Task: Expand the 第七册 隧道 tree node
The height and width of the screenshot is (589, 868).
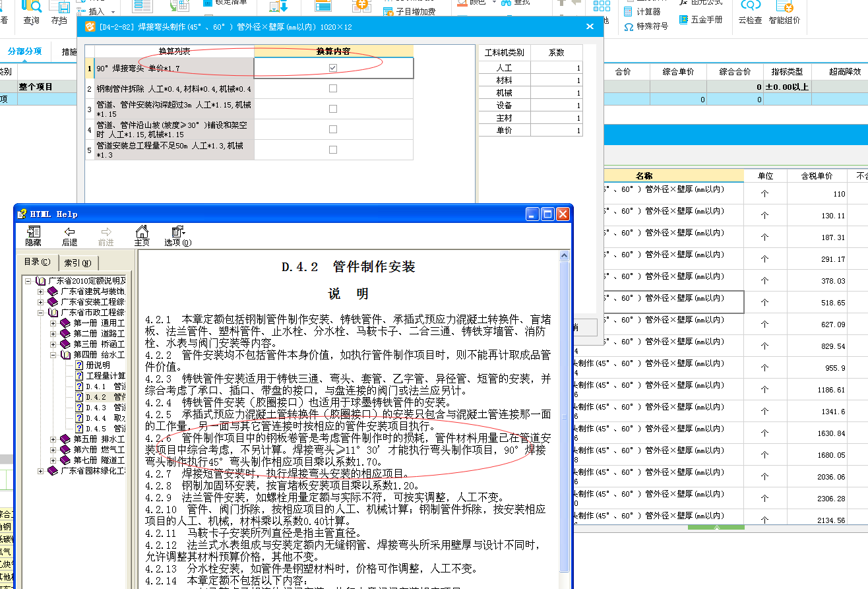Action: 53,460
